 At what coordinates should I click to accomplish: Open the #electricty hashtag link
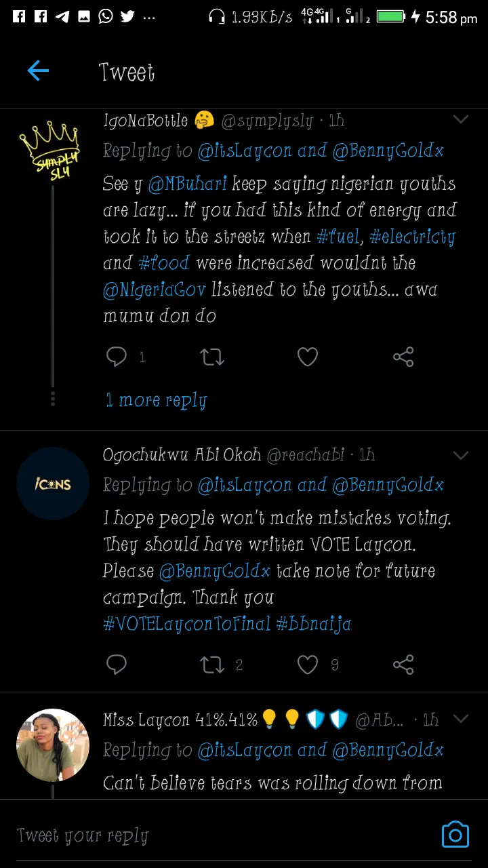coord(412,237)
